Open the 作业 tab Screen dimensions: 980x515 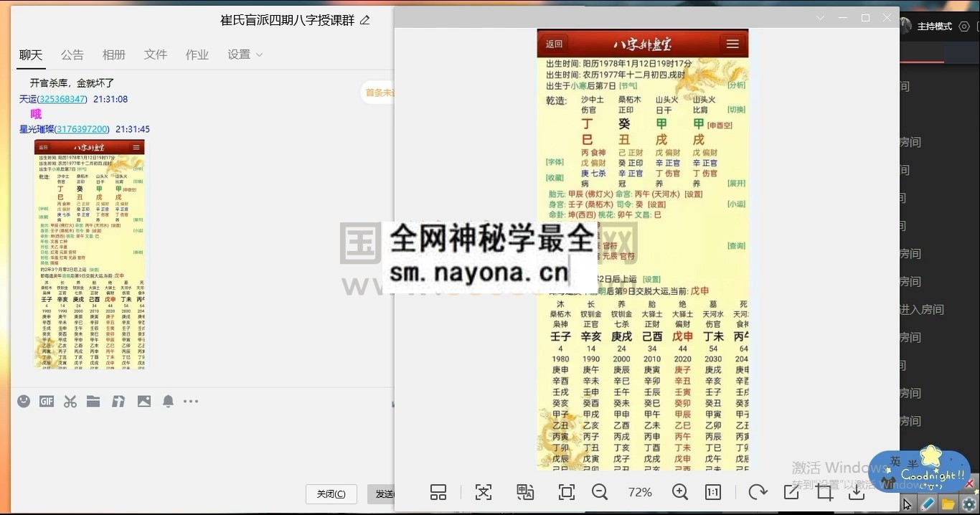pyautogui.click(x=197, y=55)
